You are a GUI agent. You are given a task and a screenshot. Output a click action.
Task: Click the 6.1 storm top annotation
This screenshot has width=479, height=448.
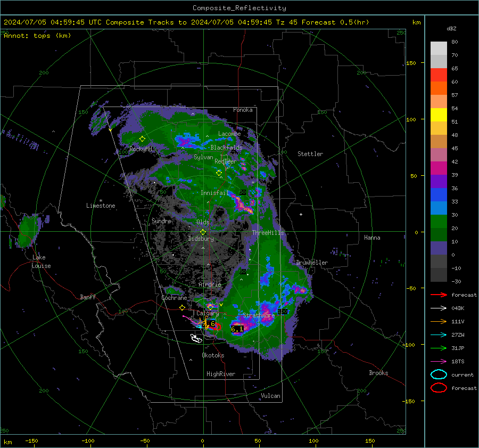[x=237, y=329]
